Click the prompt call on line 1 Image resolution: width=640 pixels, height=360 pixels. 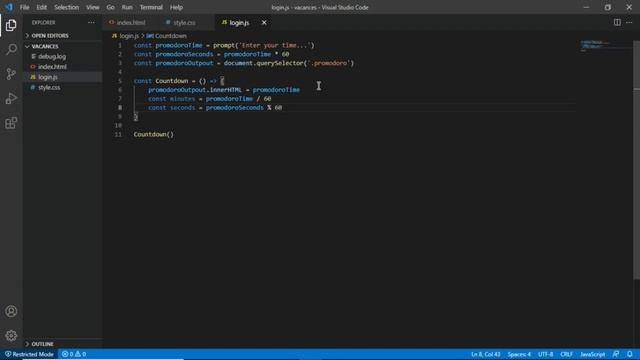224,45
